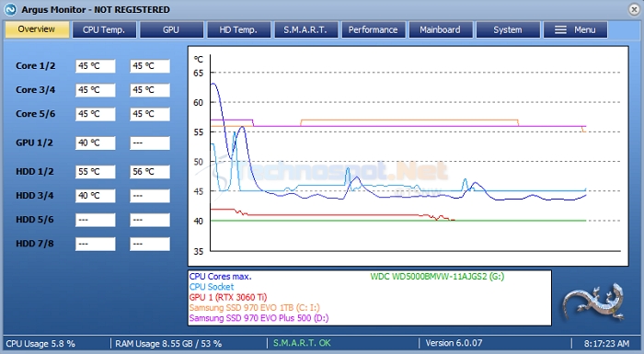Close the Argus Monitor window
The width and height of the screenshot is (644, 354).
pos(635,9)
